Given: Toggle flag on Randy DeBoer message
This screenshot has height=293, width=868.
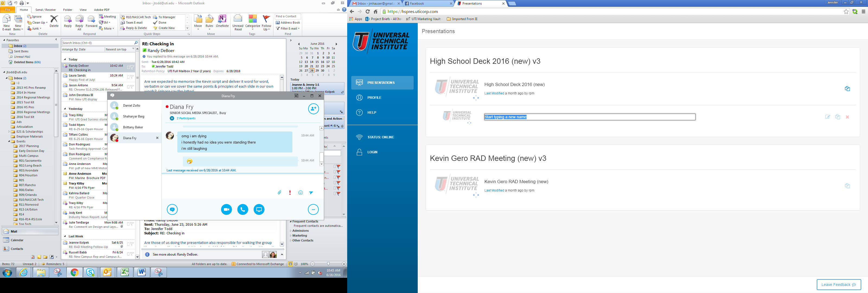Looking at the screenshot, I should [132, 68].
